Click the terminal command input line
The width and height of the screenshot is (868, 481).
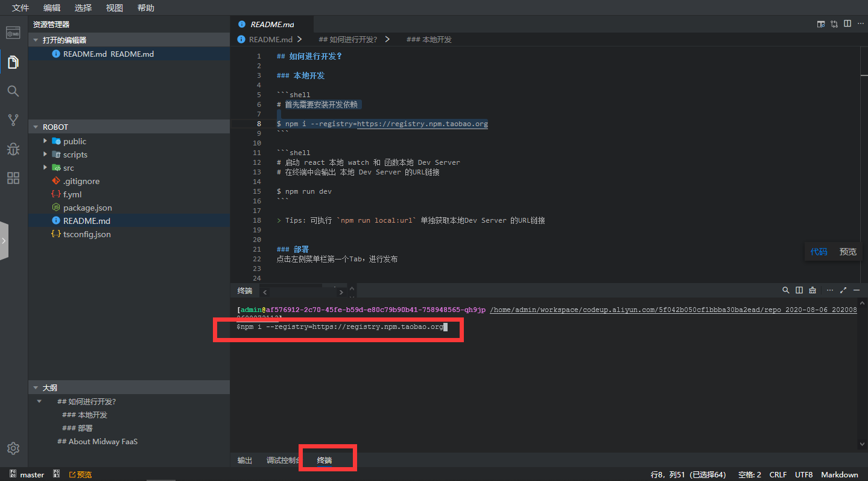[341, 327]
